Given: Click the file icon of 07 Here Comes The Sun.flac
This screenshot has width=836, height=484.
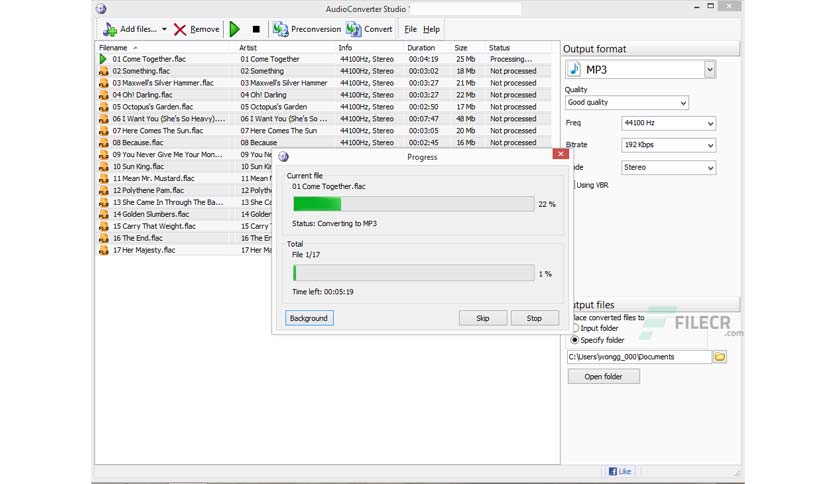Looking at the screenshot, I should point(103,131).
